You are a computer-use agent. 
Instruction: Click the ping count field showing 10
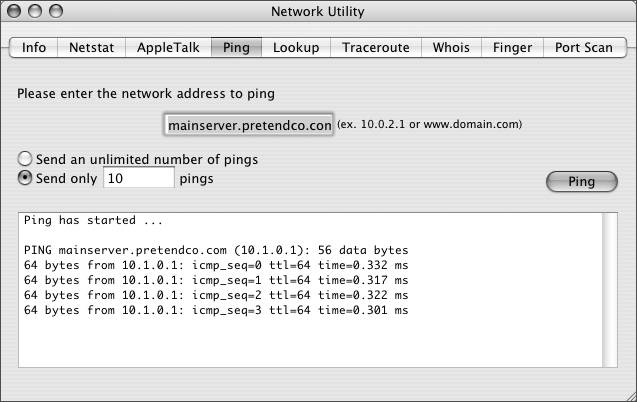139,178
